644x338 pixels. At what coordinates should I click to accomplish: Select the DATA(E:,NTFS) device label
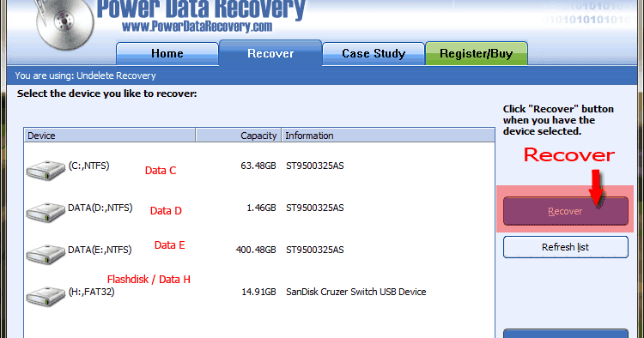point(100,250)
